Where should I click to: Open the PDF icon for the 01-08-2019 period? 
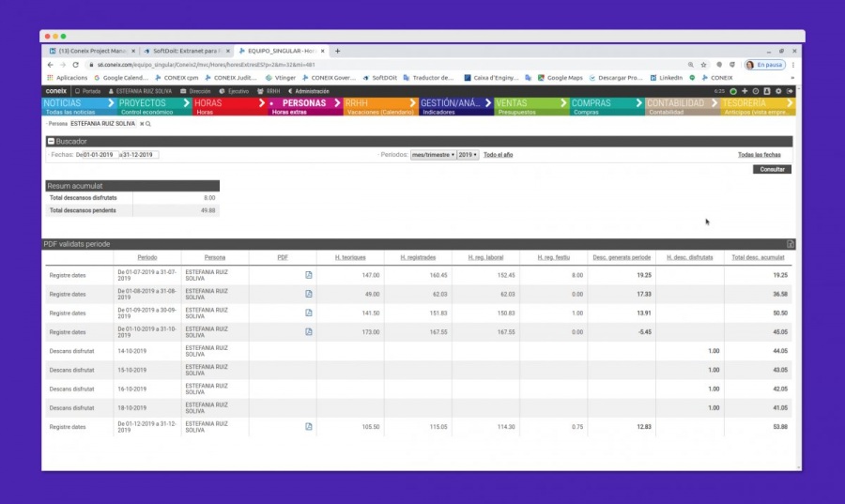309,294
